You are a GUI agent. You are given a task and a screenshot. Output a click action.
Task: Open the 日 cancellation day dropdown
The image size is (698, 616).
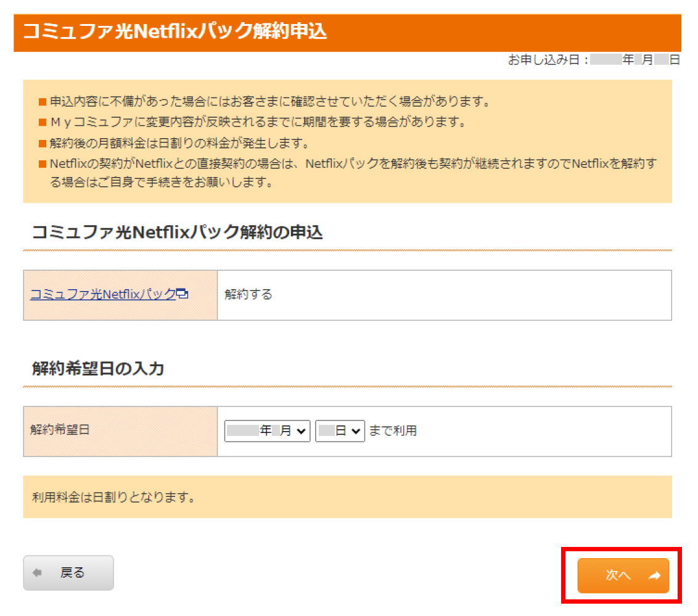pos(340,430)
